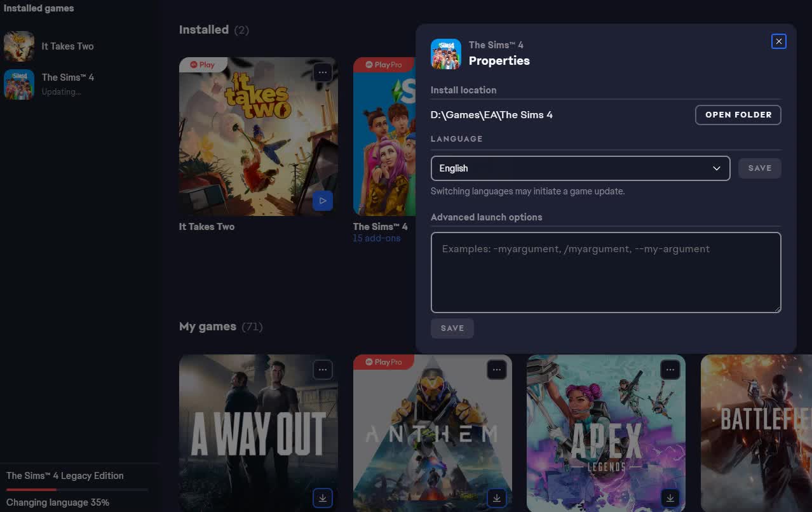
Task: Open the 15 add-ons link
Action: coord(376,239)
